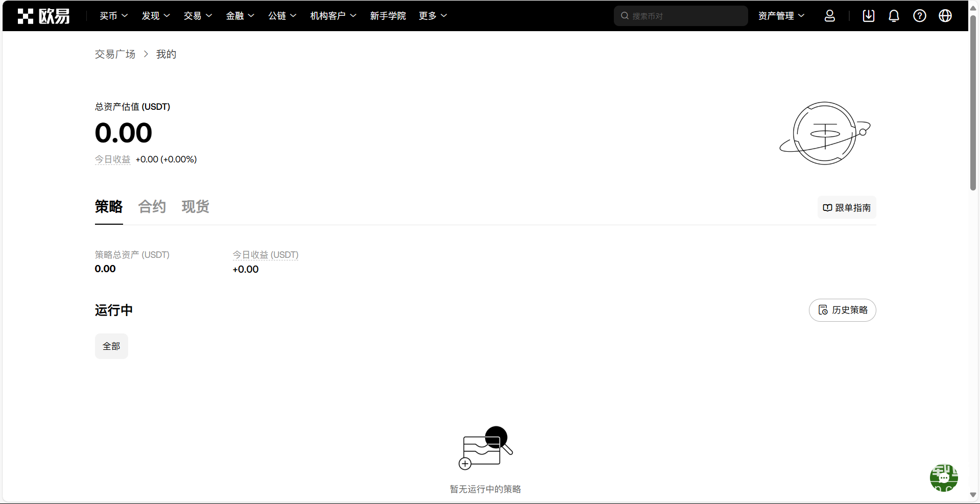This screenshot has width=980, height=504.
Task: Open the 新手学院 menu item
Action: [388, 16]
